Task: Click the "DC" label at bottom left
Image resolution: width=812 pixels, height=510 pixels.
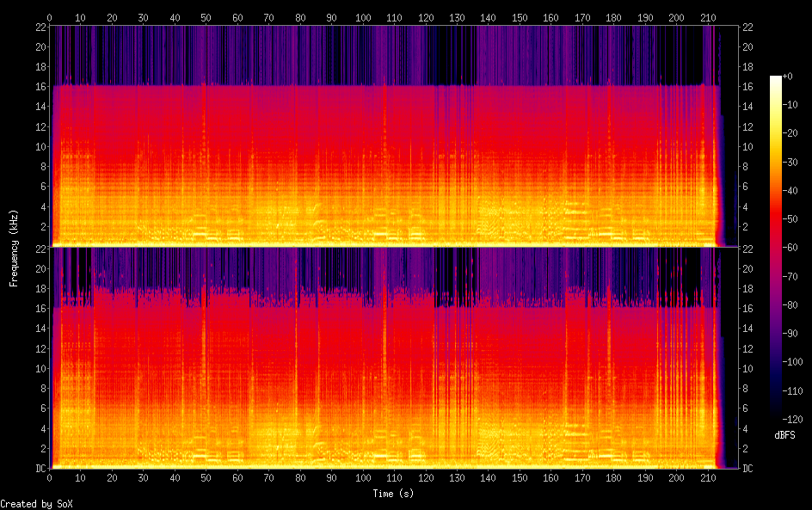Action: pos(39,469)
